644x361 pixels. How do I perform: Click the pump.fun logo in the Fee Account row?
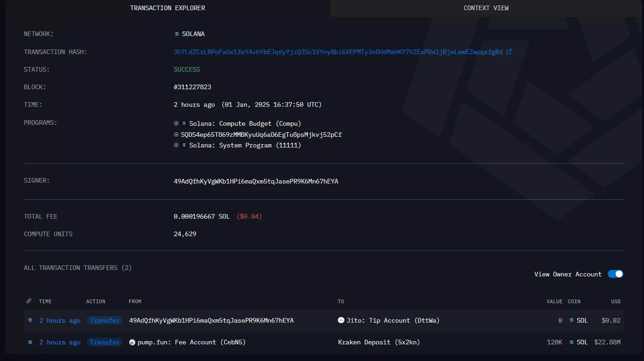pos(132,343)
